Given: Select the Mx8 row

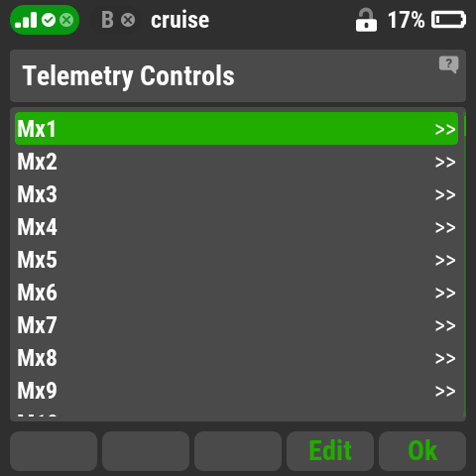Looking at the screenshot, I should click(236, 358).
